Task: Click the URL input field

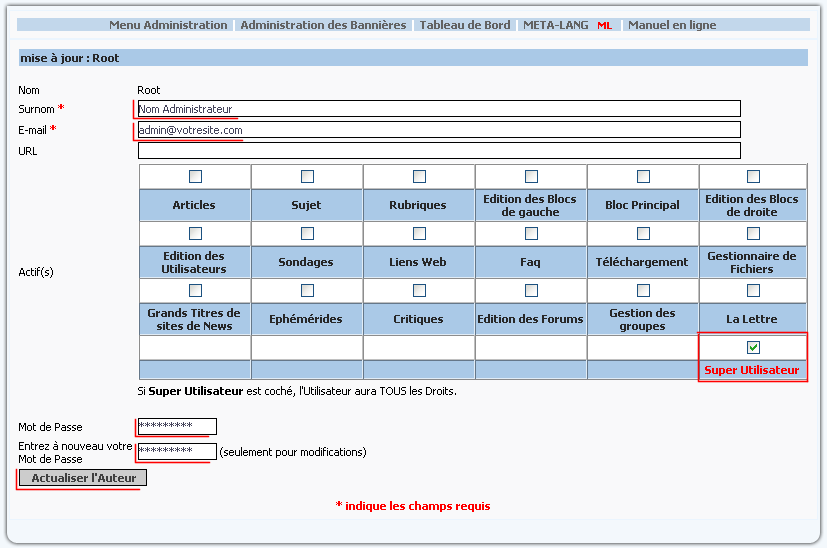Action: click(x=439, y=150)
